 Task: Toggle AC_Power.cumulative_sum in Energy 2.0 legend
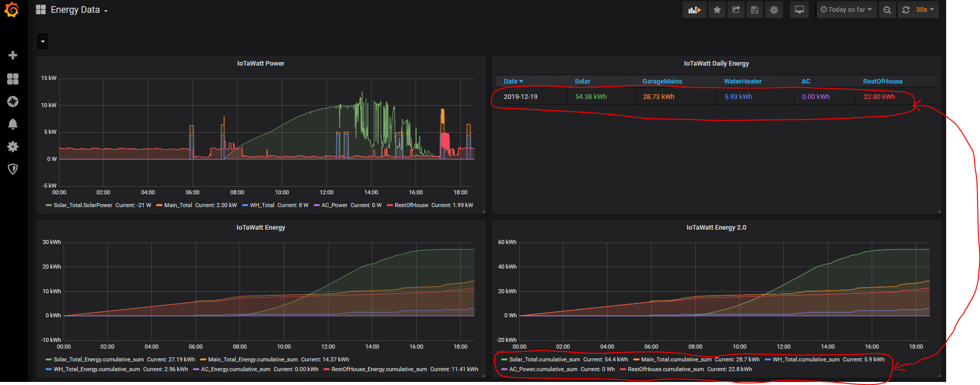click(543, 370)
